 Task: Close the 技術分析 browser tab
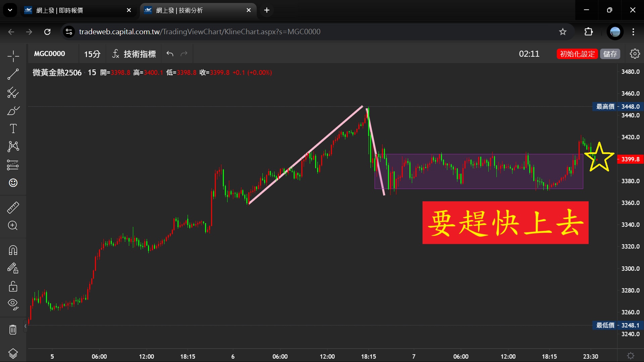(249, 10)
